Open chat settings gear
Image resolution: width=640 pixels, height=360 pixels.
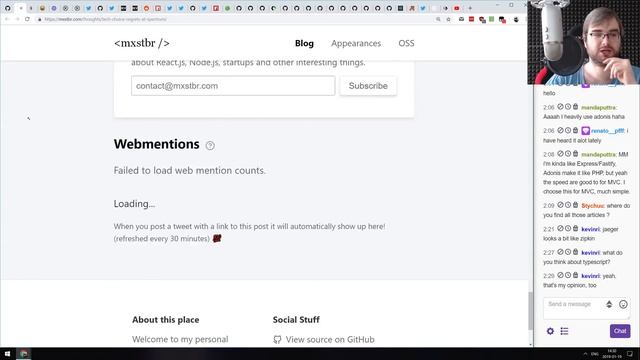550,331
